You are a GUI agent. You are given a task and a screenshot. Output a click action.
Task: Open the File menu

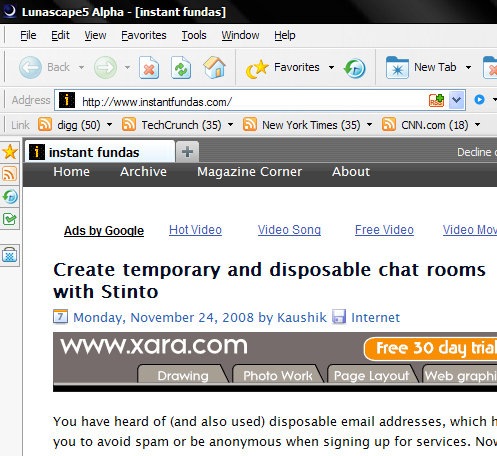pyautogui.click(x=28, y=35)
